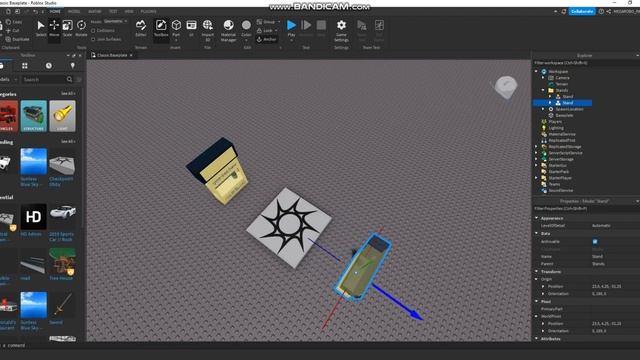Screen dimensions: 640x360
Task: Switch to the TEST ribbon tab
Action: click(113, 11)
